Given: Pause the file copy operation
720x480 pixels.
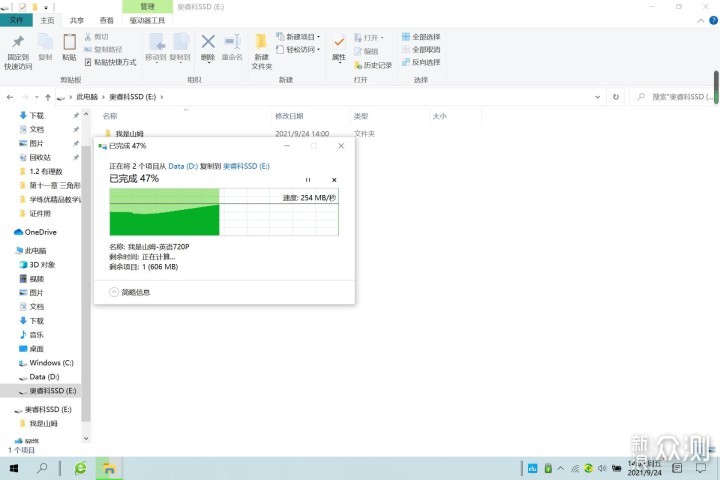Looking at the screenshot, I should [x=308, y=180].
